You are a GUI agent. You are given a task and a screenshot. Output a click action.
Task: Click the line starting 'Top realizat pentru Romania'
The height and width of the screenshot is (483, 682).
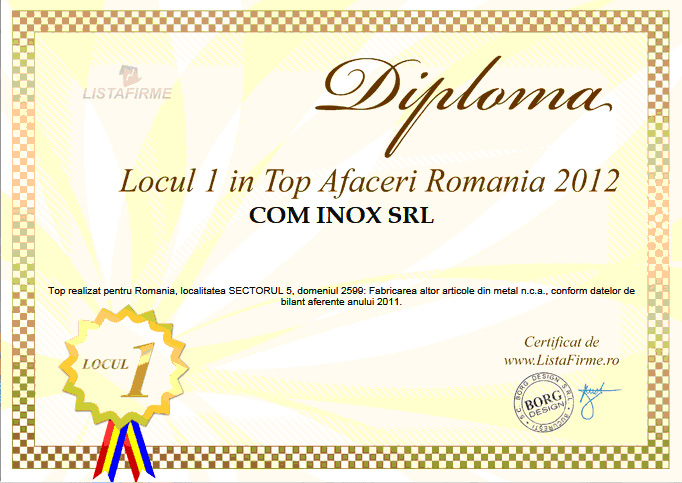coord(341,291)
